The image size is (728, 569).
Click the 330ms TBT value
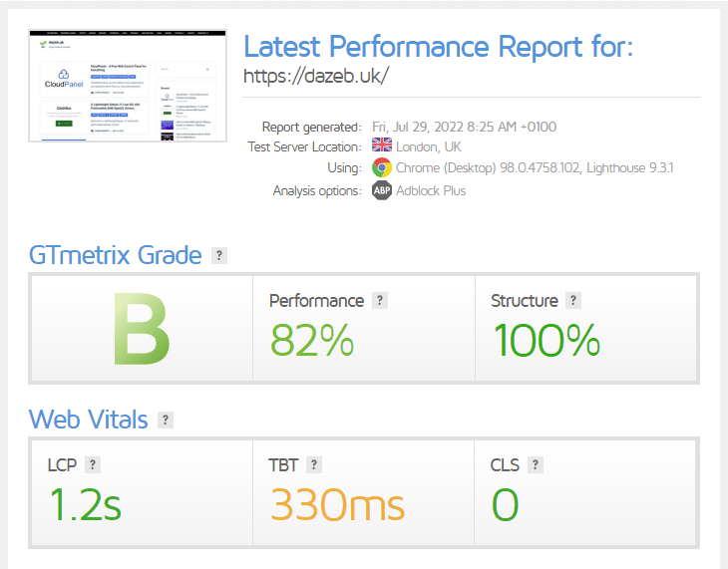click(x=336, y=504)
